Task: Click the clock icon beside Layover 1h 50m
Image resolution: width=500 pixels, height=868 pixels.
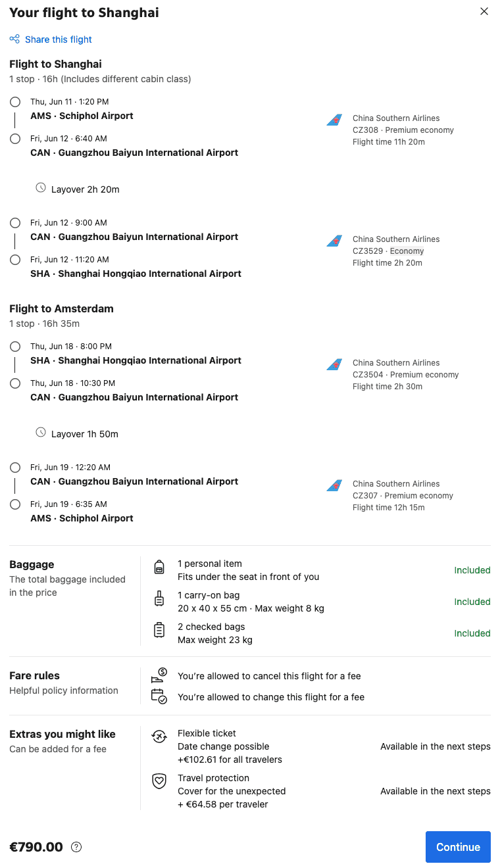Action: 41,433
